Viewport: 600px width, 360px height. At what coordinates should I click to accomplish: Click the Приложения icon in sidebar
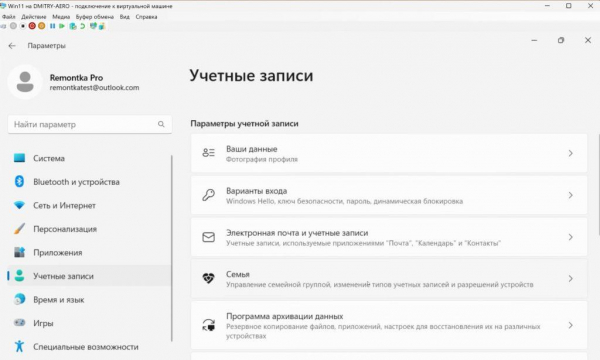pos(19,252)
